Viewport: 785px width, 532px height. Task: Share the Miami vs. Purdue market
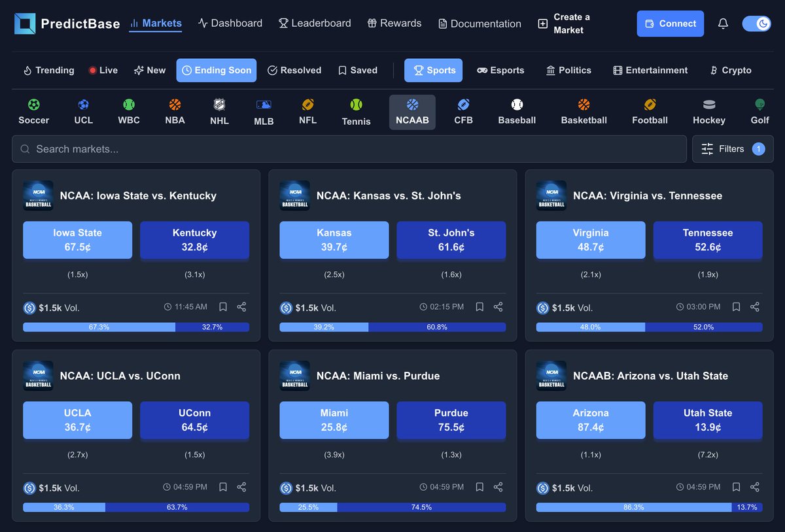[x=498, y=487]
